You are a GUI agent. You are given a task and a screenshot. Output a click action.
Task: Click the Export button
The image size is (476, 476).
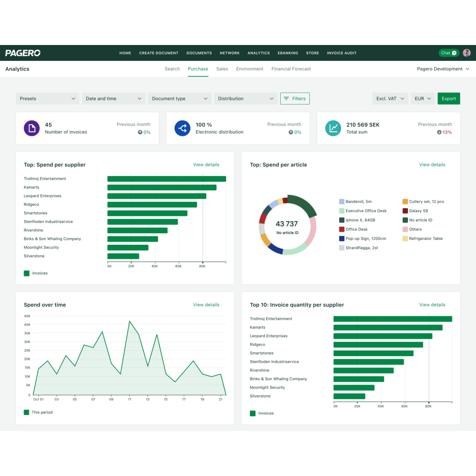449,99
